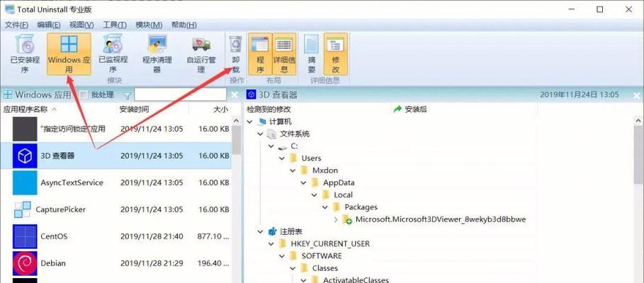Open the Installed Programs (已安装程序) module

click(25, 54)
